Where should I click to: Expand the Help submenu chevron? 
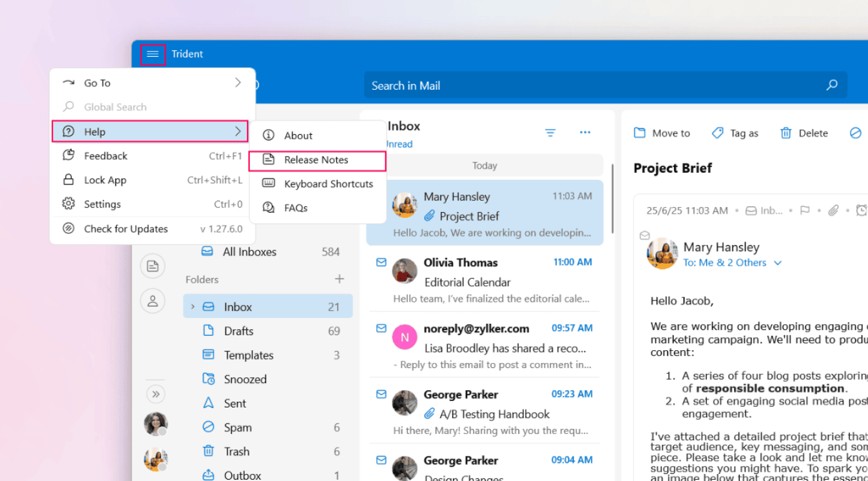pos(238,132)
